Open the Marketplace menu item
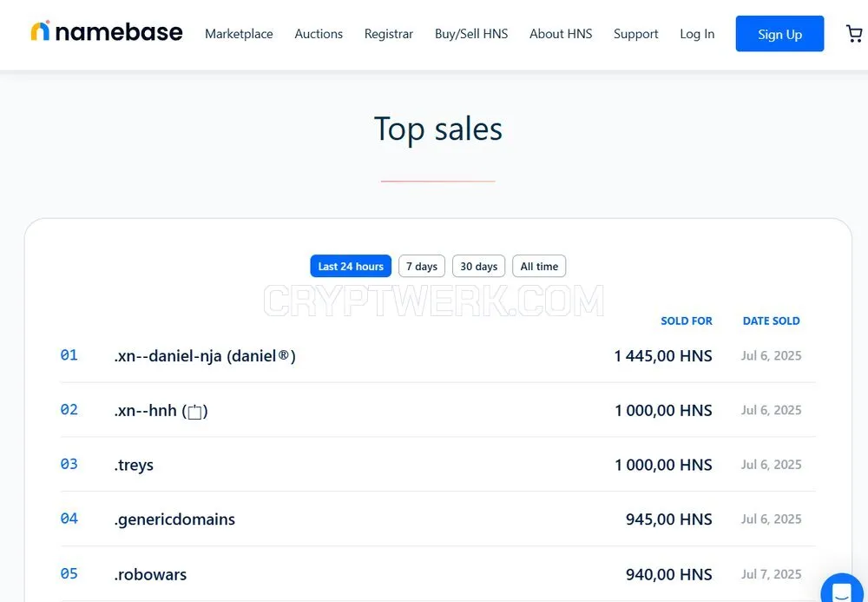Screen dimensions: 868x602 click(x=239, y=34)
